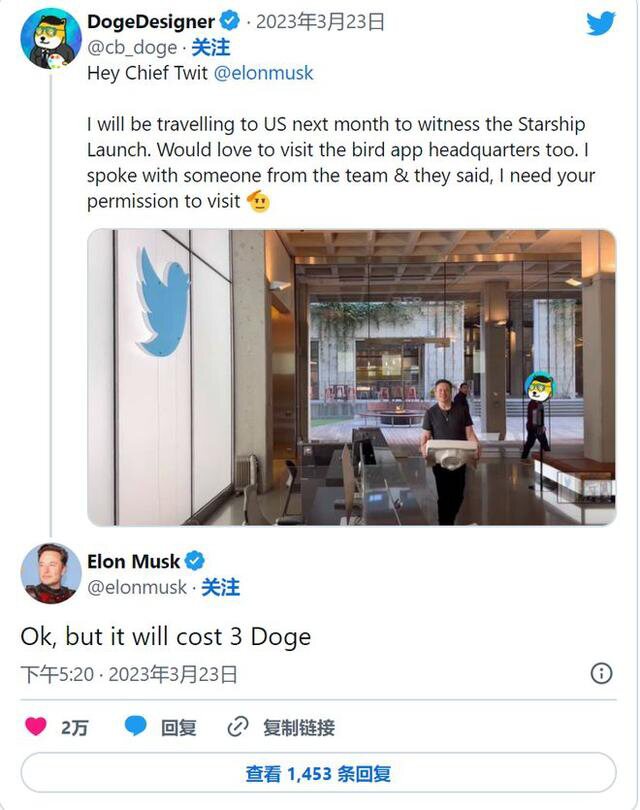Click the red heart like icon
Viewport: 640px width, 810px height.
coord(36,727)
